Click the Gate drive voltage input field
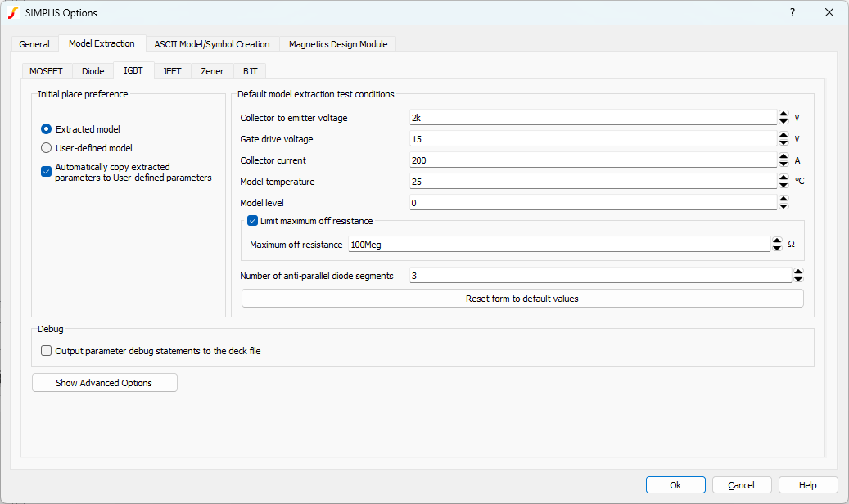 592,139
